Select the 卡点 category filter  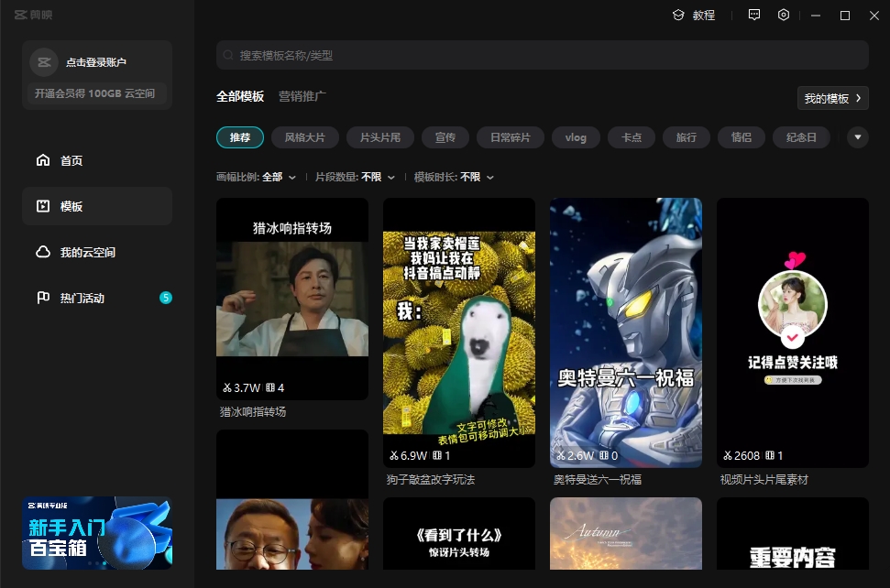tap(632, 137)
